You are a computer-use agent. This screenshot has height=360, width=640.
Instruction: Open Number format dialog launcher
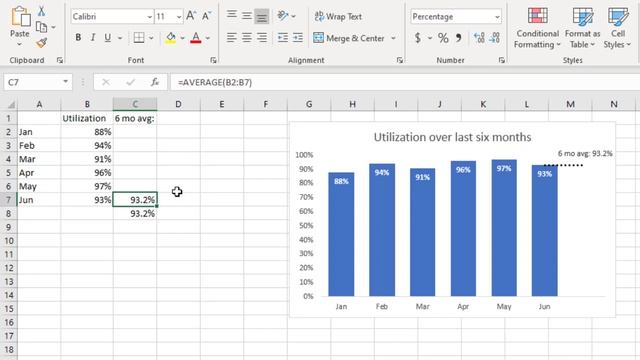(x=501, y=60)
